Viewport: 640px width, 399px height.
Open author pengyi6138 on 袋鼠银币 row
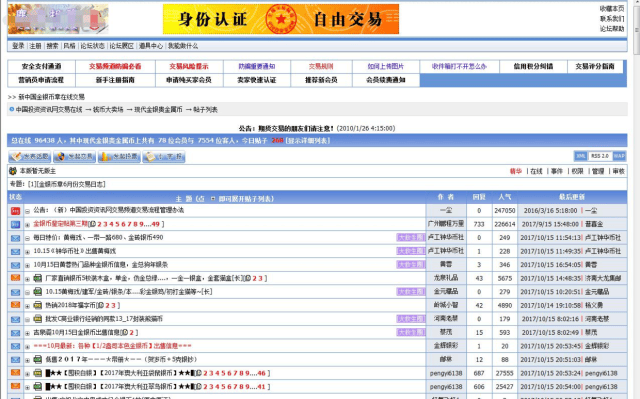pos(446,373)
